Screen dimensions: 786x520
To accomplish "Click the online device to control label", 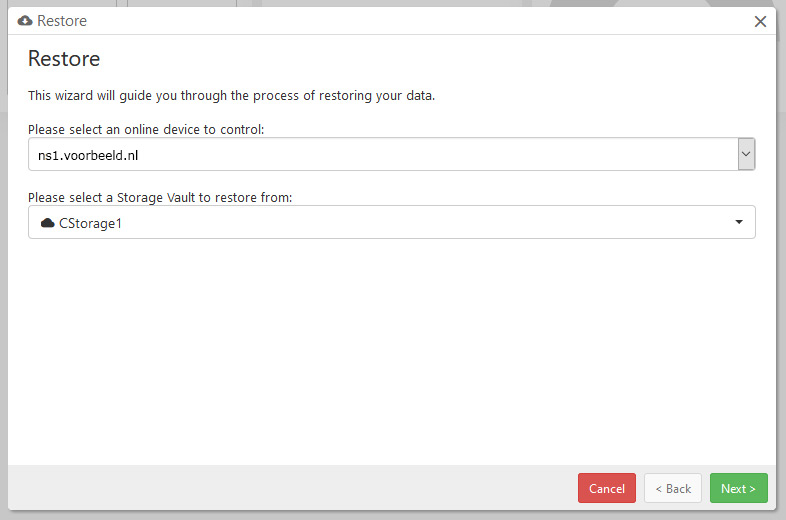I will (x=146, y=129).
